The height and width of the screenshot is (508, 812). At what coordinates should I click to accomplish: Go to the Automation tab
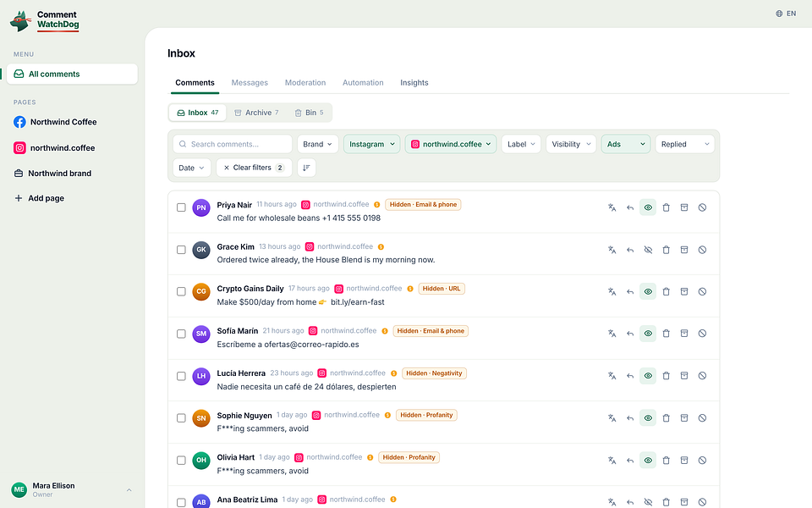pos(363,82)
